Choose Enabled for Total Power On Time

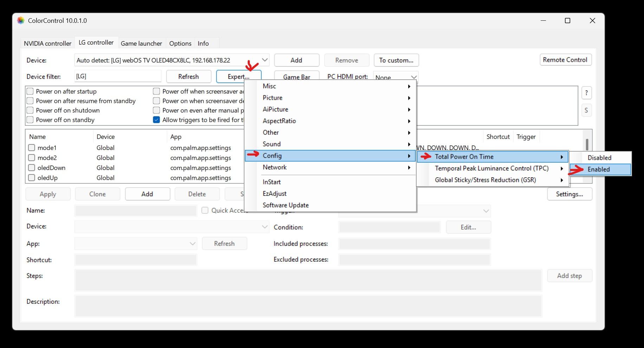click(600, 169)
